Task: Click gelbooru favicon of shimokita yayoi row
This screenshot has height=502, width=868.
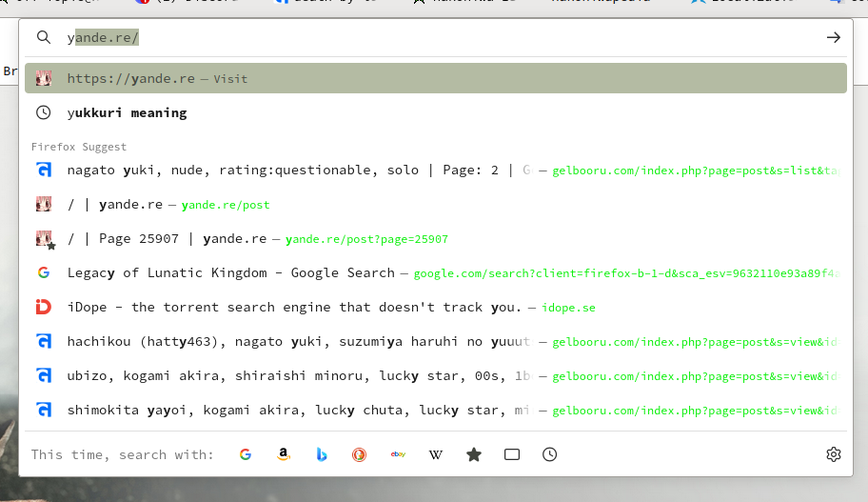Action: click(x=44, y=410)
